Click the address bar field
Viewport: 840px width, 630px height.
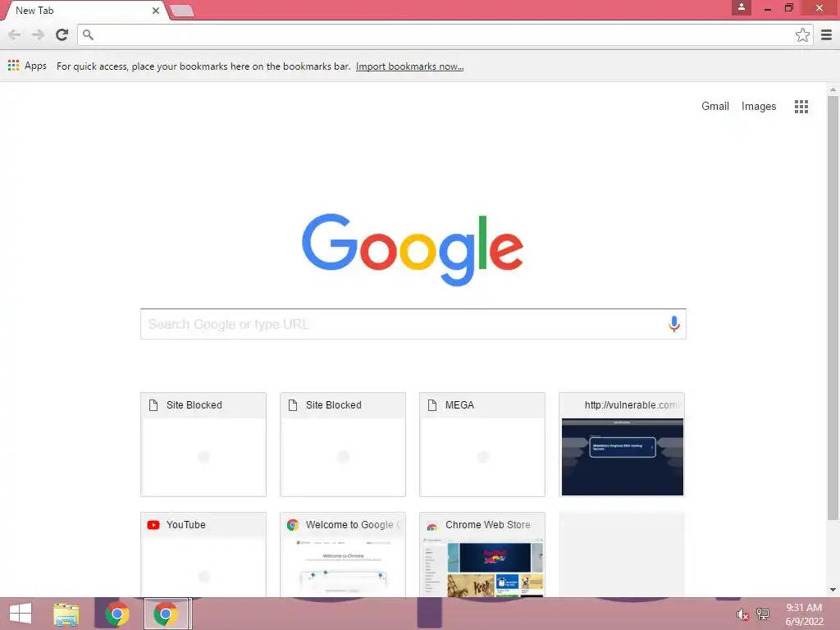[x=445, y=34]
